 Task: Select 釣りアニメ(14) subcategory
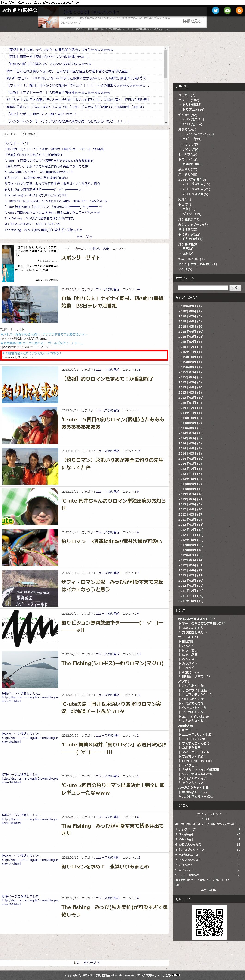point(194,109)
